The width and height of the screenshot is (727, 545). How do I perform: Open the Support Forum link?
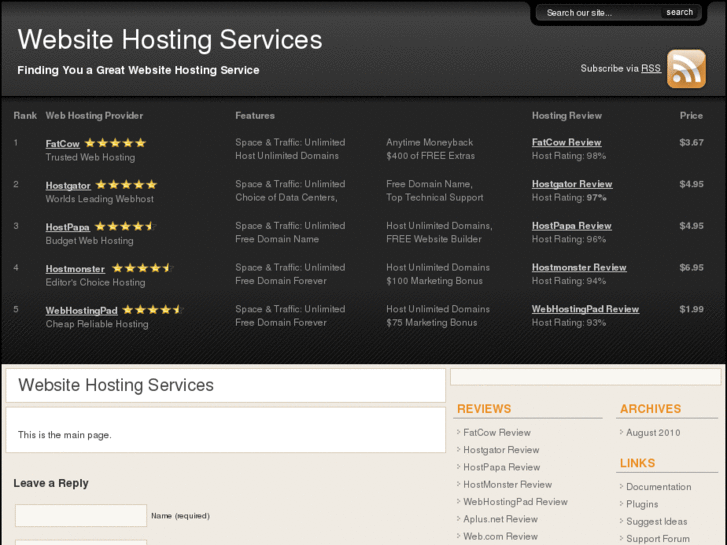pos(658,539)
